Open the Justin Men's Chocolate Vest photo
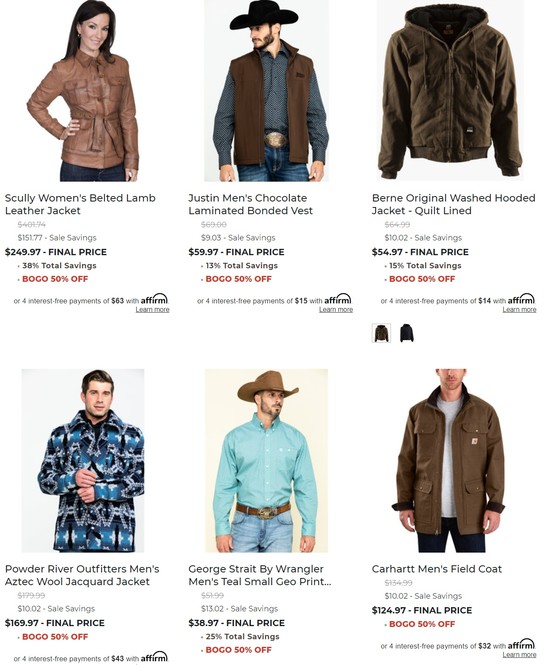The height and width of the screenshot is (665, 550). [266, 91]
